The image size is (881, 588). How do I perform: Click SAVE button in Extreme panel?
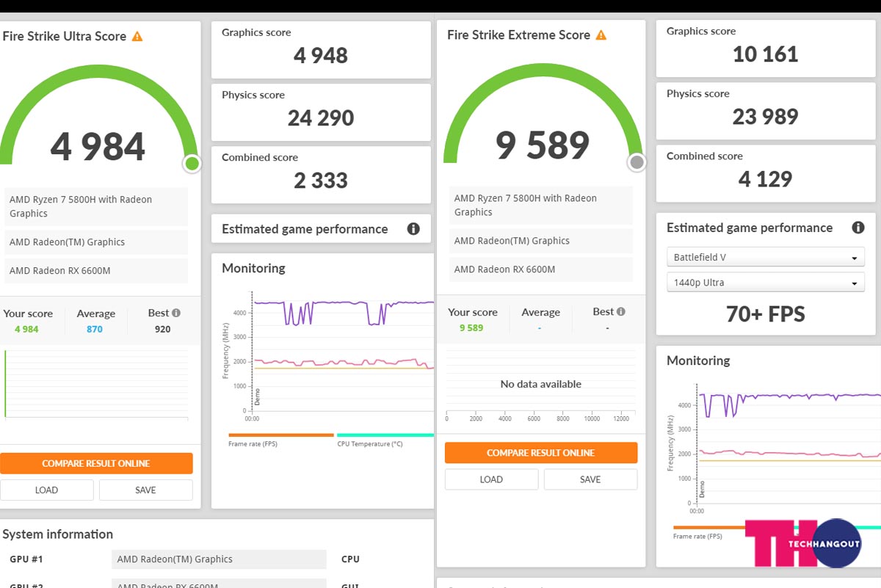[590, 479]
